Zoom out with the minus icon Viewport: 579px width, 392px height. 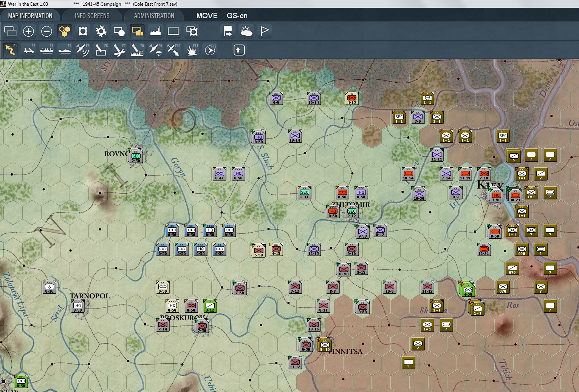46,31
